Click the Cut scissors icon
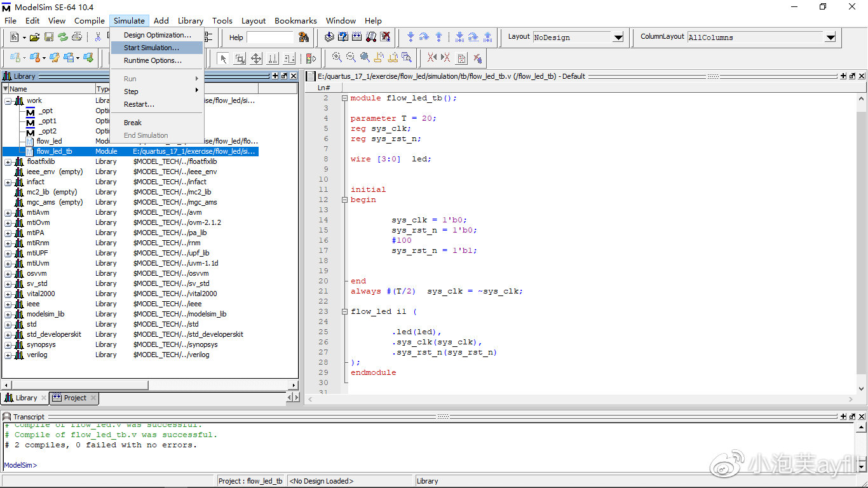Image resolution: width=868 pixels, height=488 pixels. pyautogui.click(x=99, y=37)
